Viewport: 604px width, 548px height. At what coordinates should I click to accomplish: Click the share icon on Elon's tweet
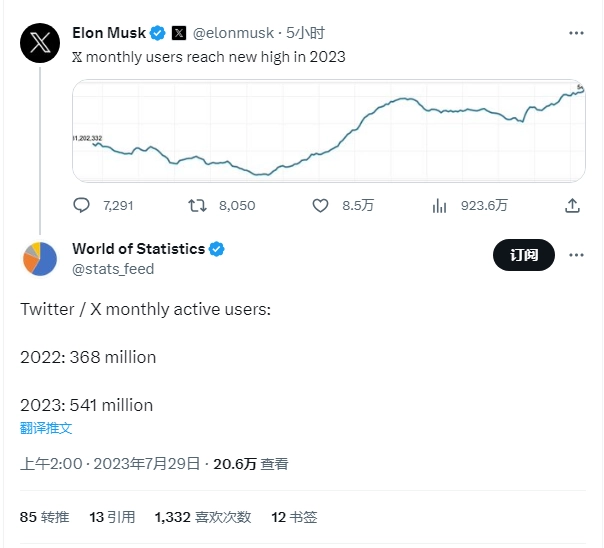(x=573, y=205)
